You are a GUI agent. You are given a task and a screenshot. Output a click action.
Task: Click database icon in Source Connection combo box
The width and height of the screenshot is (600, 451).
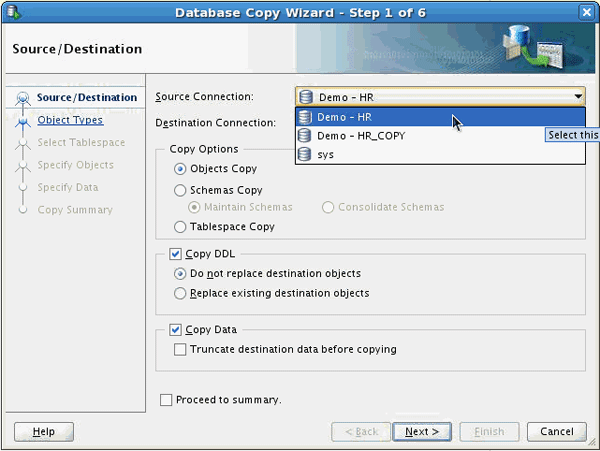pyautogui.click(x=306, y=97)
